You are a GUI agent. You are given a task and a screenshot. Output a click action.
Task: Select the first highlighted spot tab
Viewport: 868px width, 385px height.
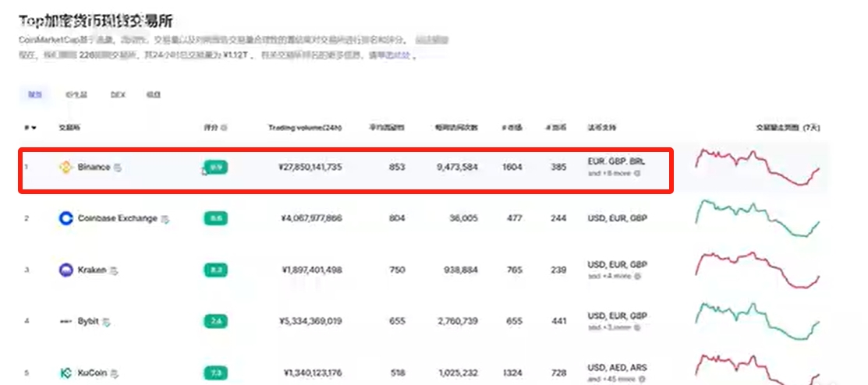(x=35, y=94)
